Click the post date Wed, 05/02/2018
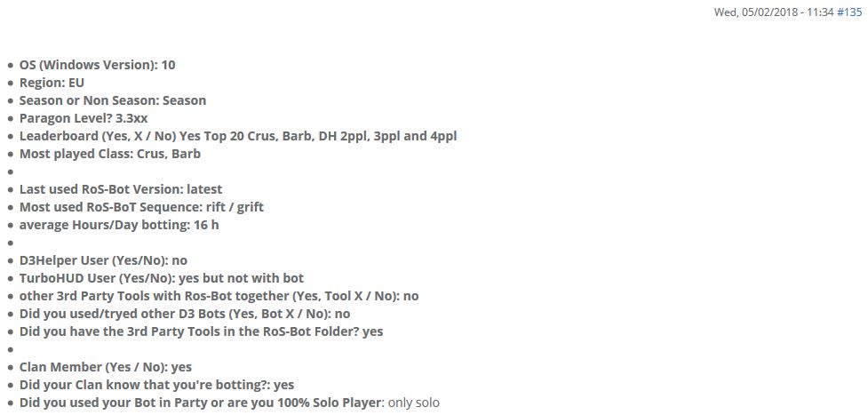Screen dimensions: 868x415 [756, 12]
